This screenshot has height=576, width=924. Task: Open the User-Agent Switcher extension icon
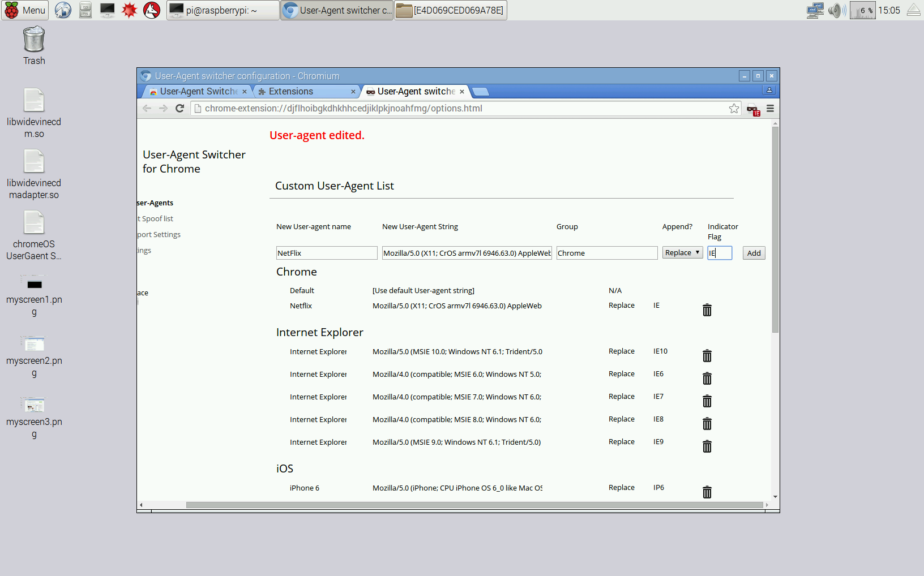coord(753,109)
